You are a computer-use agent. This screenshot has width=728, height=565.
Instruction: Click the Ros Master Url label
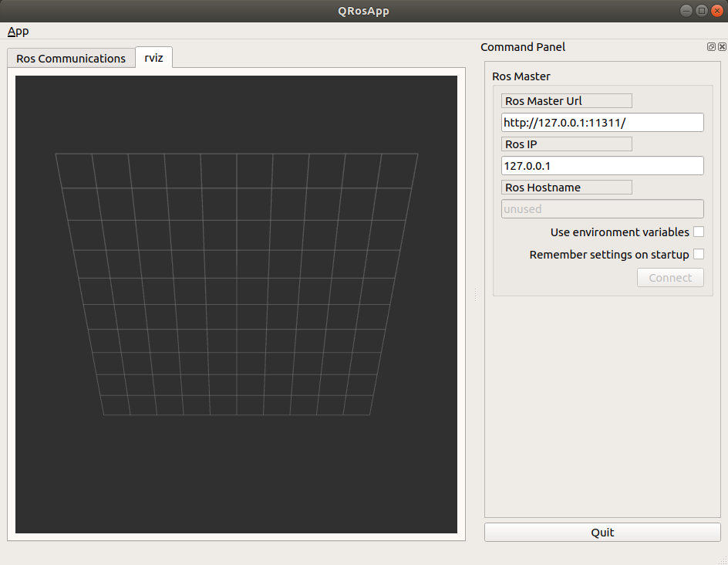(566, 101)
